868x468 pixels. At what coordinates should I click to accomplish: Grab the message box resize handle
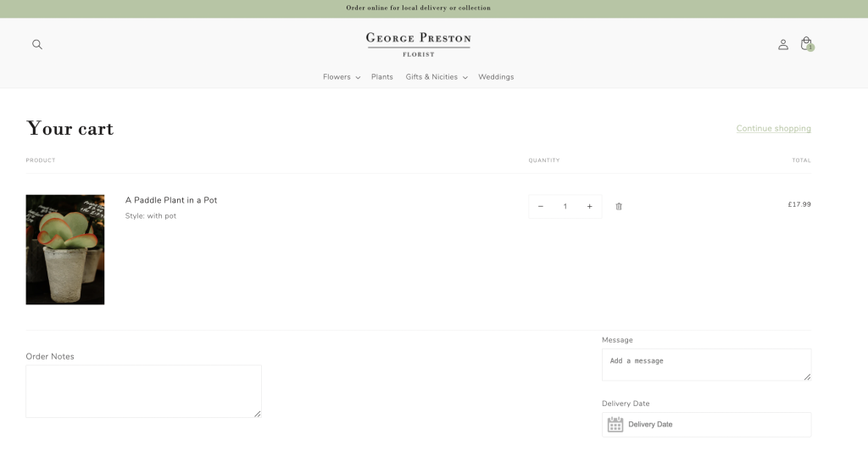807,377
